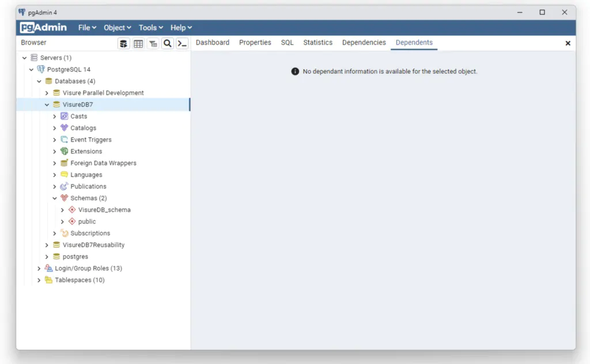Collapse the PostgreSQL 14 server node
This screenshot has width=590, height=364.
coord(31,70)
